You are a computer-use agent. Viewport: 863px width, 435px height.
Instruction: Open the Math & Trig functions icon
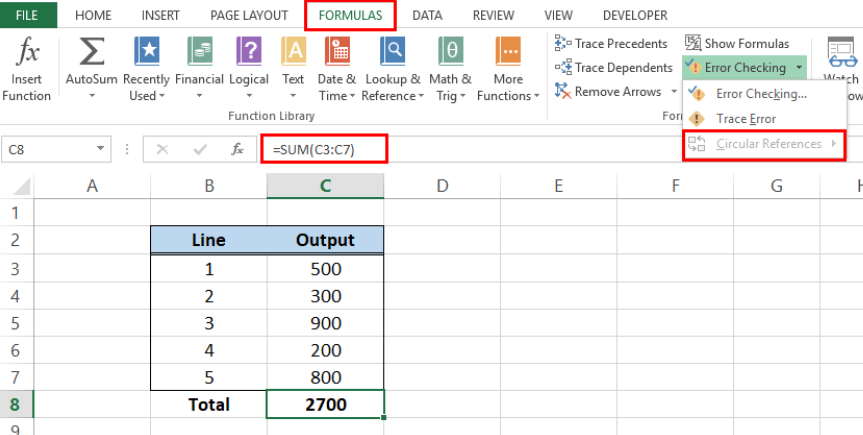coord(451,52)
